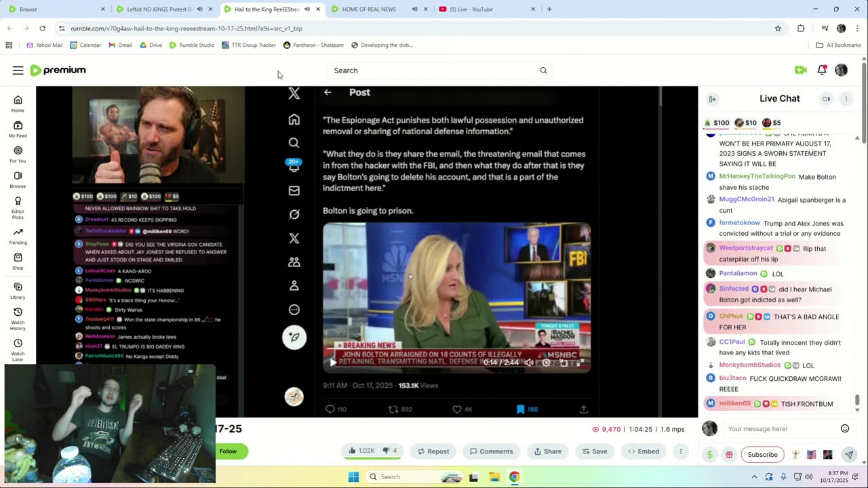Open the Rumble main menu hamburger icon
Viewport: 868px width, 488px height.
point(18,70)
